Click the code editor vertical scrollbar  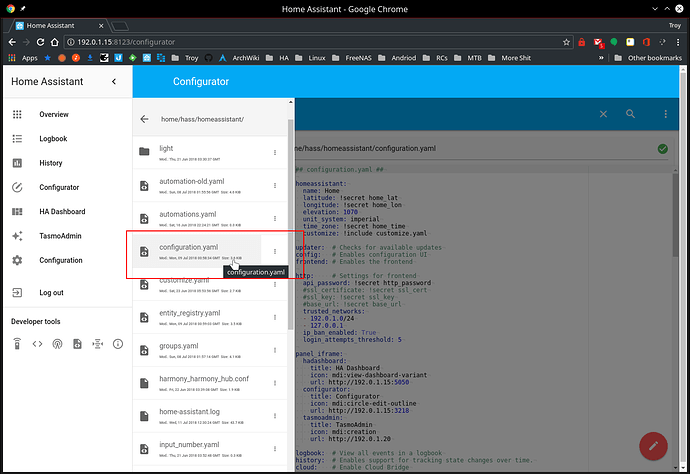(675, 215)
